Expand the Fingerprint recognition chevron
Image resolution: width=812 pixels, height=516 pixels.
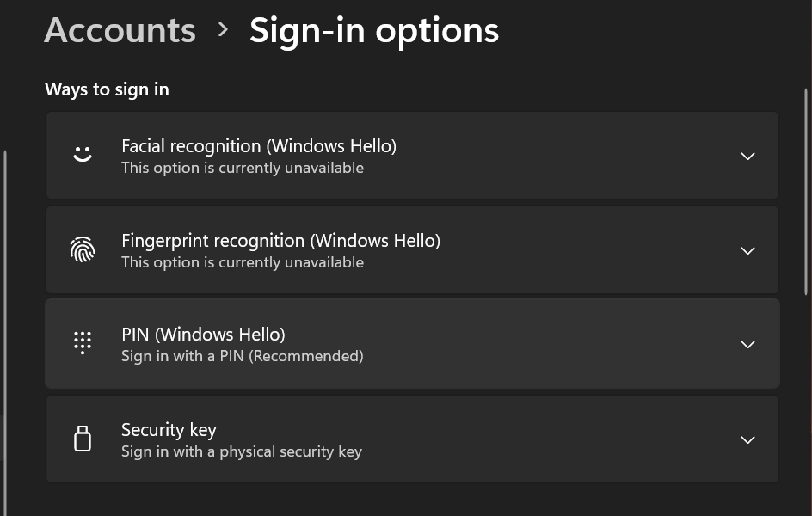(747, 250)
